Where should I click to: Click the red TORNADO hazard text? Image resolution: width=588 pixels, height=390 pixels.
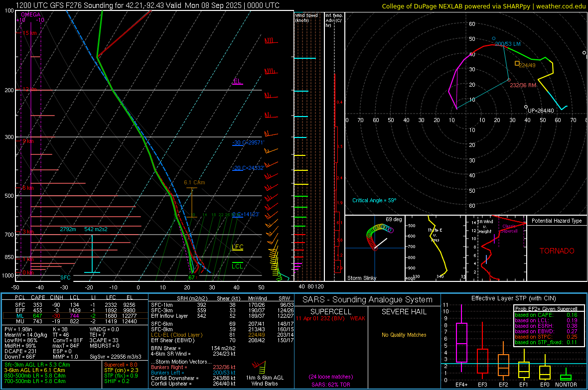point(557,251)
